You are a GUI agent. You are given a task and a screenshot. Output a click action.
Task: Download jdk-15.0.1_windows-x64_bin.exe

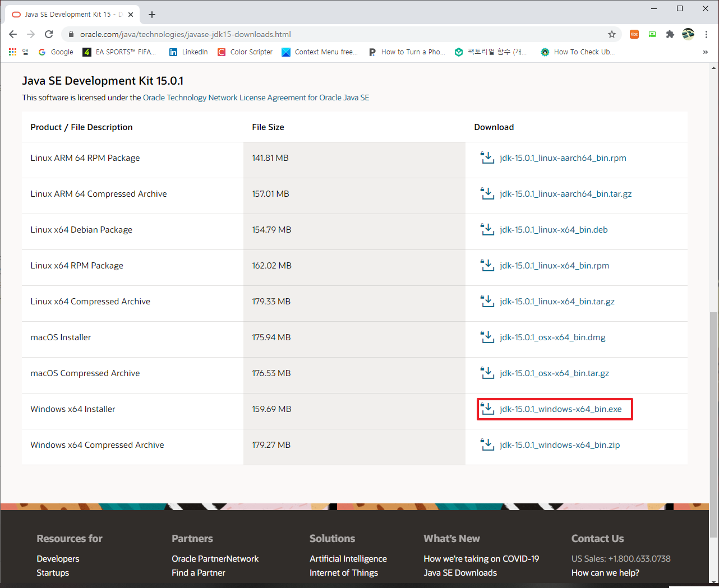561,409
